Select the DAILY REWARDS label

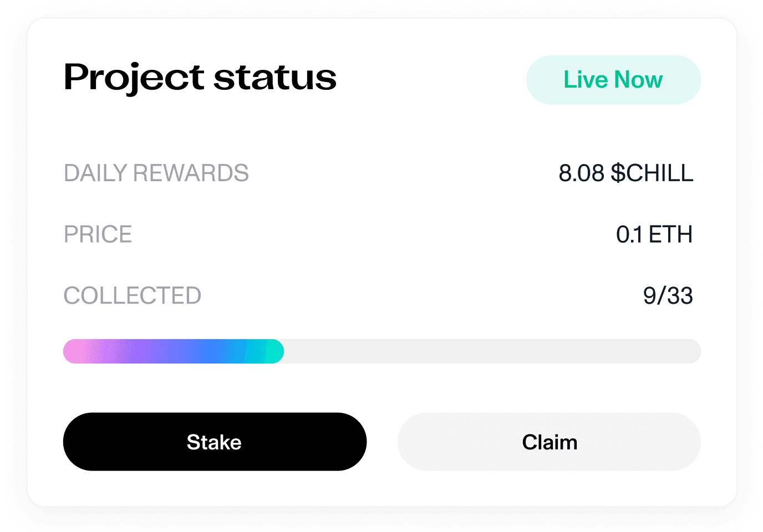pos(156,173)
